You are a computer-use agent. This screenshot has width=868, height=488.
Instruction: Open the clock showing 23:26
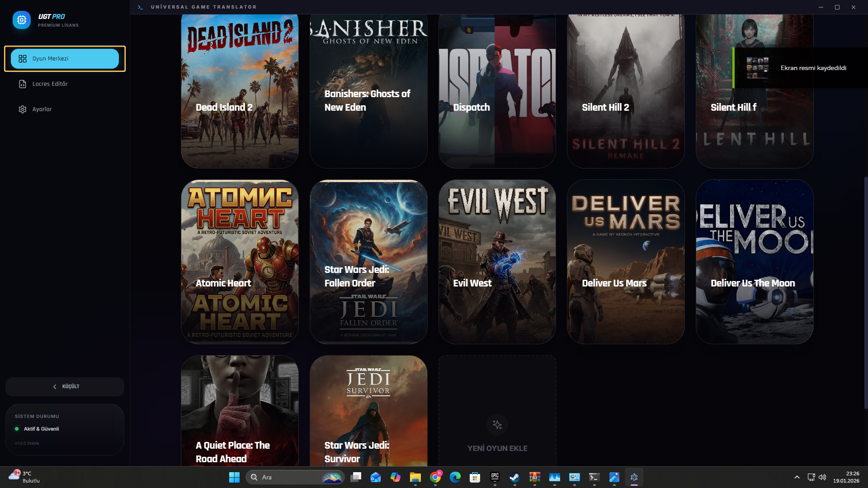[846, 477]
